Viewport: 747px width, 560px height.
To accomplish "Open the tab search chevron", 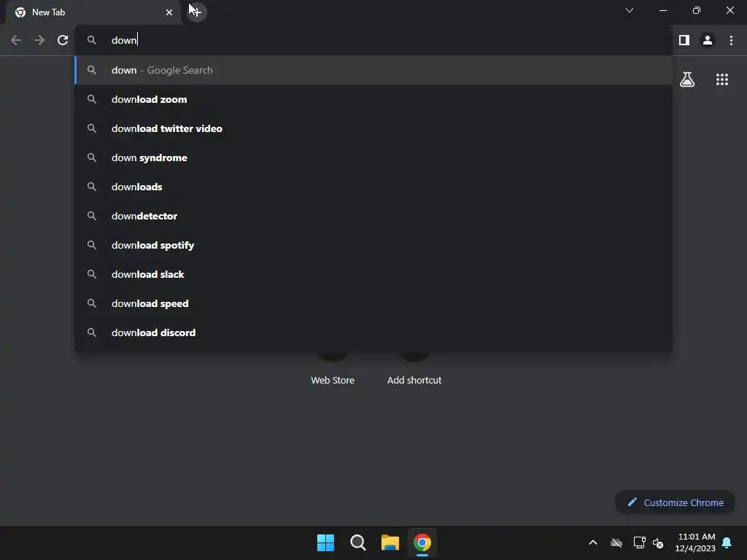I will [x=630, y=10].
